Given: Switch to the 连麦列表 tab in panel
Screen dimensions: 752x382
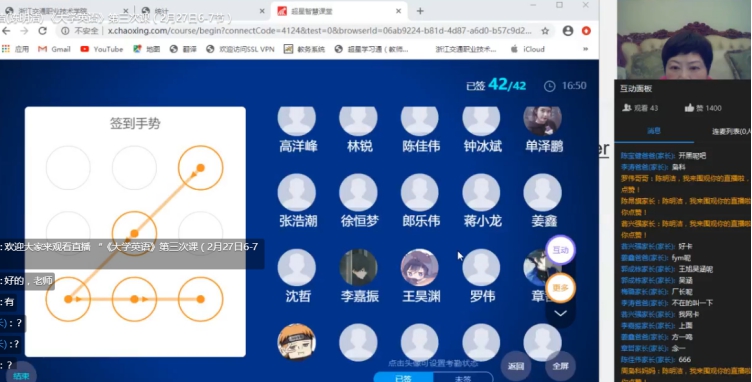Looking at the screenshot, I should click(731, 131).
